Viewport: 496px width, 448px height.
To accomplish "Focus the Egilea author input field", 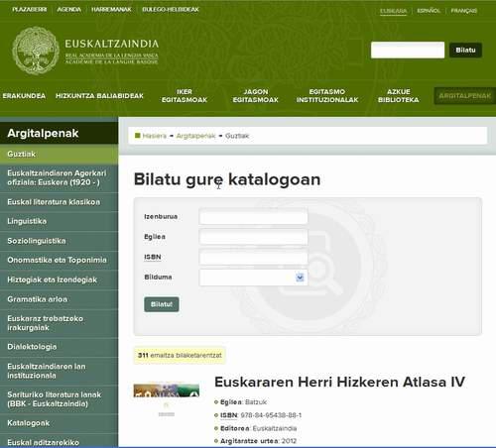I will pos(253,237).
